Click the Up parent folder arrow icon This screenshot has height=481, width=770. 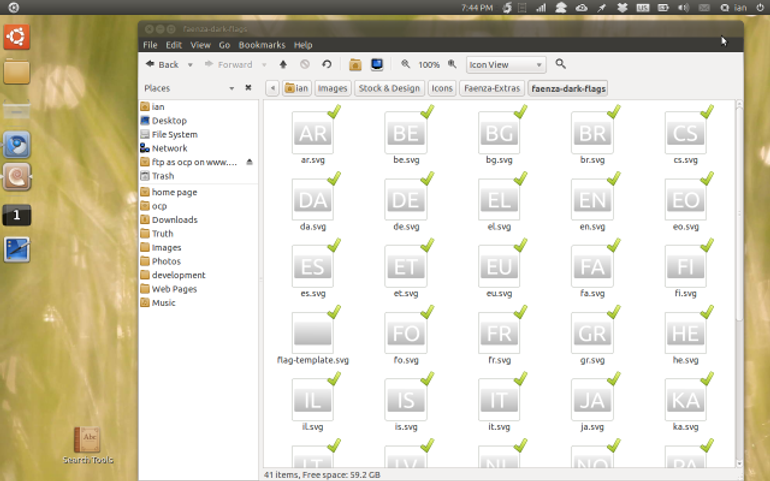[283, 64]
